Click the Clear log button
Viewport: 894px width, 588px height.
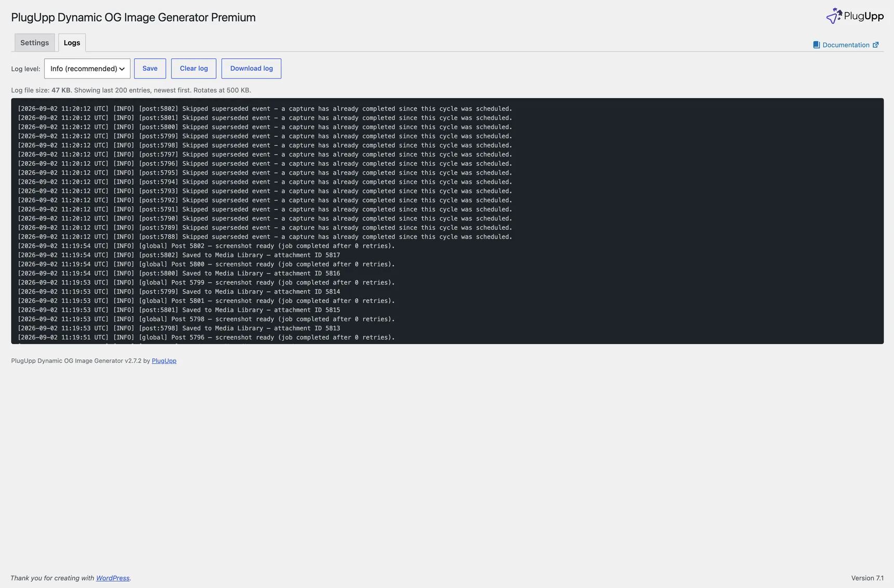[x=194, y=69]
